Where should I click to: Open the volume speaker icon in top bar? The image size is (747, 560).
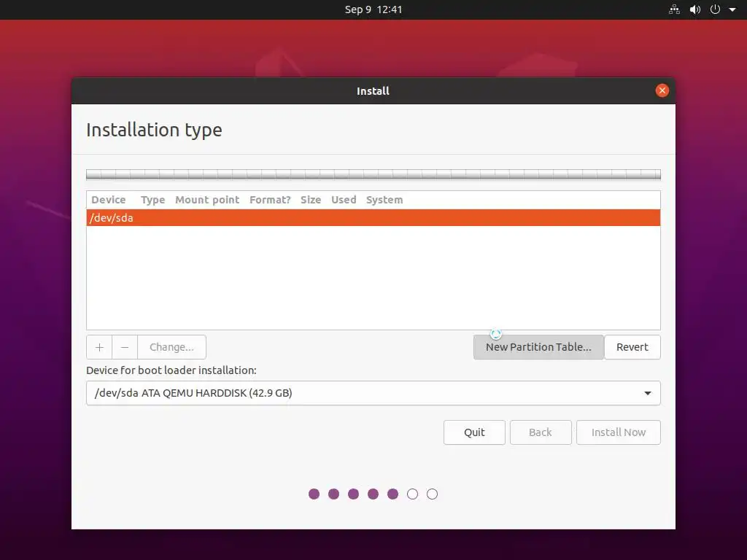(695, 9)
